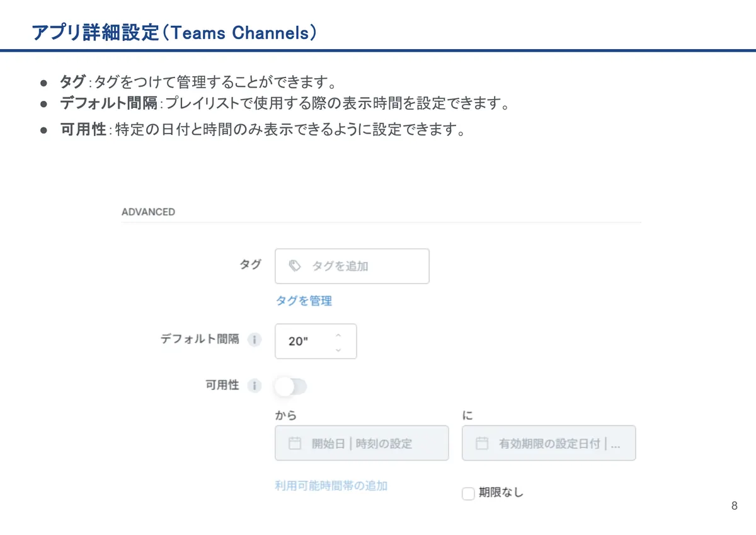Click the page number 8

click(735, 506)
